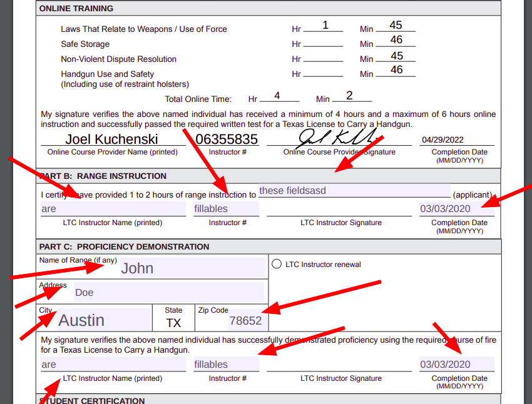Select the Part B Completion Date field
The image size is (532, 404).
click(457, 209)
